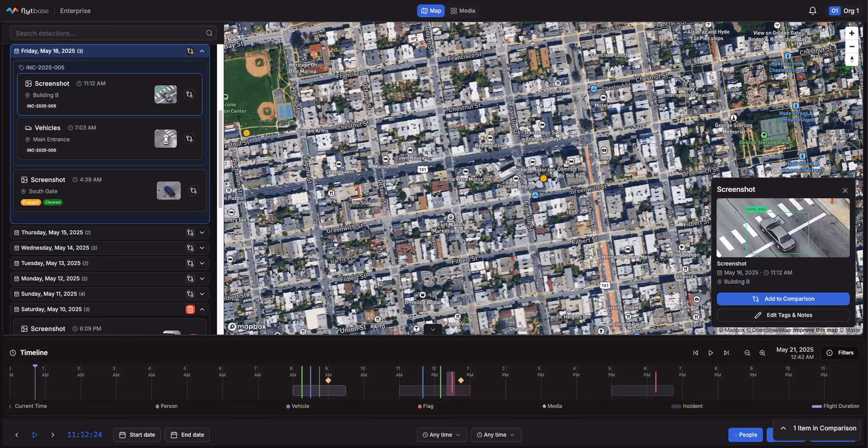Screen dimensions: 868x448
Task: Close the Screenshot detail popup
Action: point(845,191)
